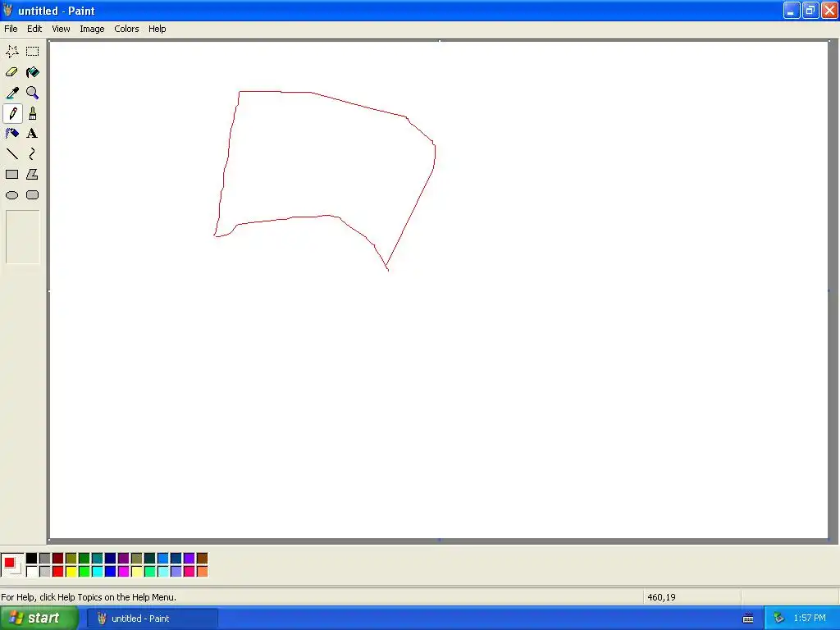Select the Text tool
Viewport: 840px width, 630px height.
point(32,134)
